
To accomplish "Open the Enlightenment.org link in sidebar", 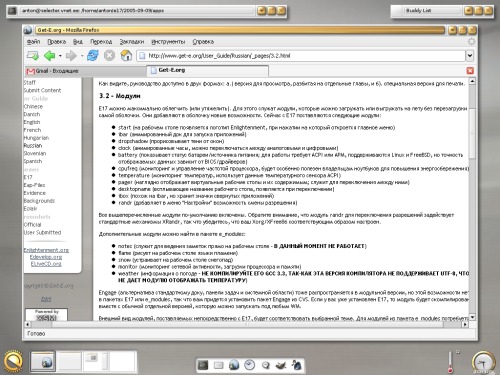I will click(x=46, y=250).
